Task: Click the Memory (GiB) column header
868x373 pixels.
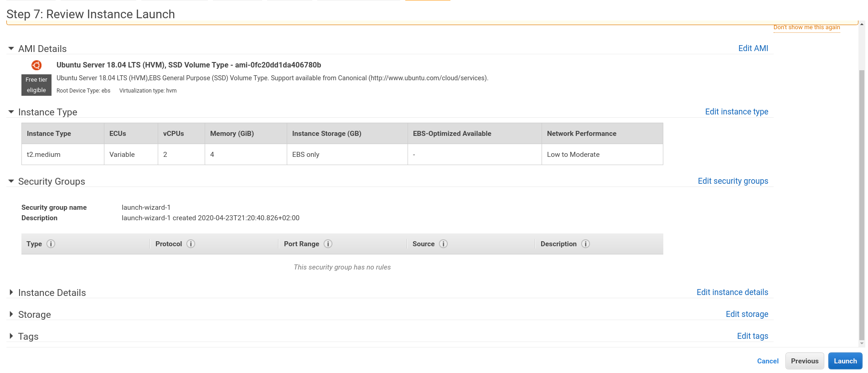Action: pos(246,134)
